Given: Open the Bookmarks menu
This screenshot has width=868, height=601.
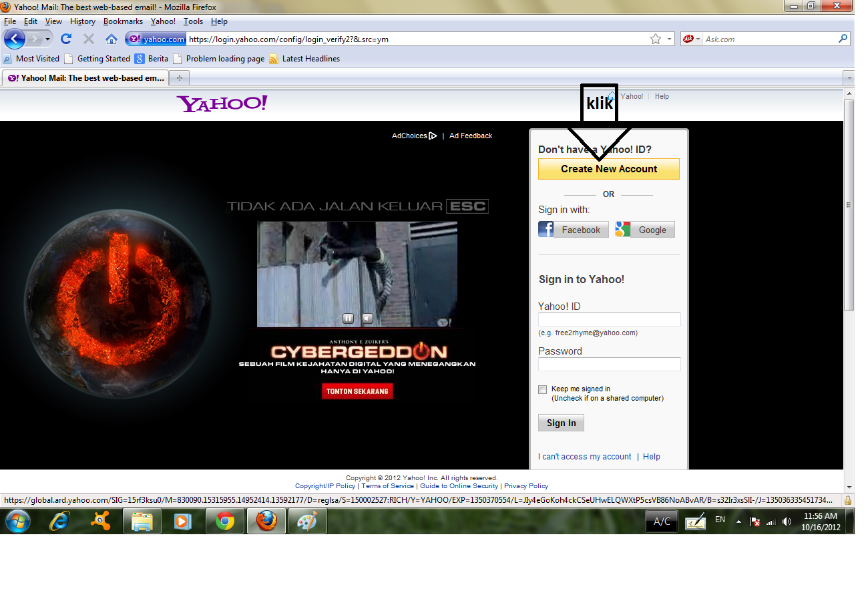Looking at the screenshot, I should 123,21.
